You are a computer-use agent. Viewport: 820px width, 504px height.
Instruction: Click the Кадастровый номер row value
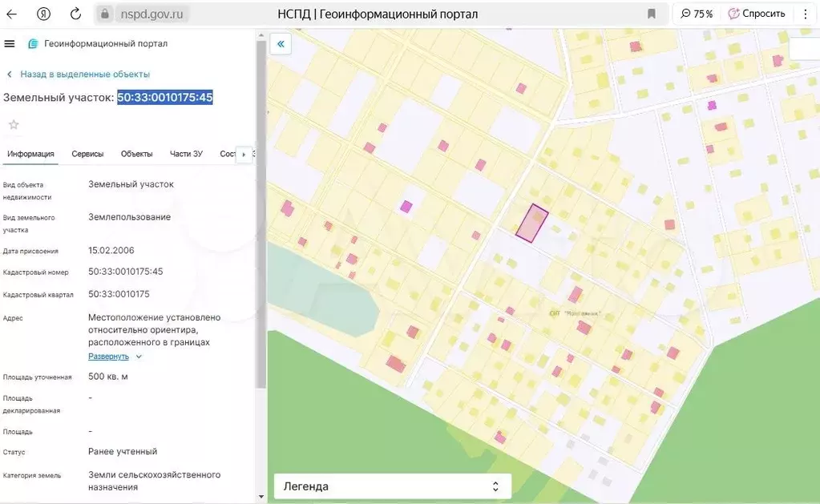(x=126, y=272)
